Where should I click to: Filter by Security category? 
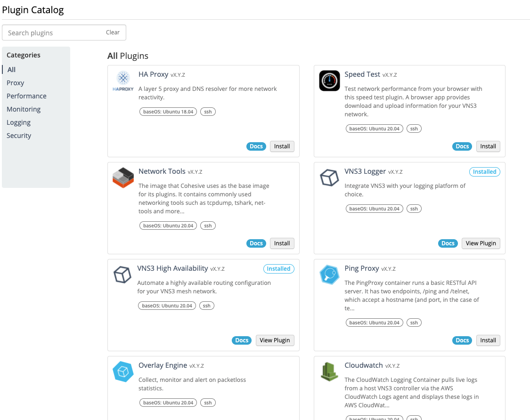[x=19, y=136]
